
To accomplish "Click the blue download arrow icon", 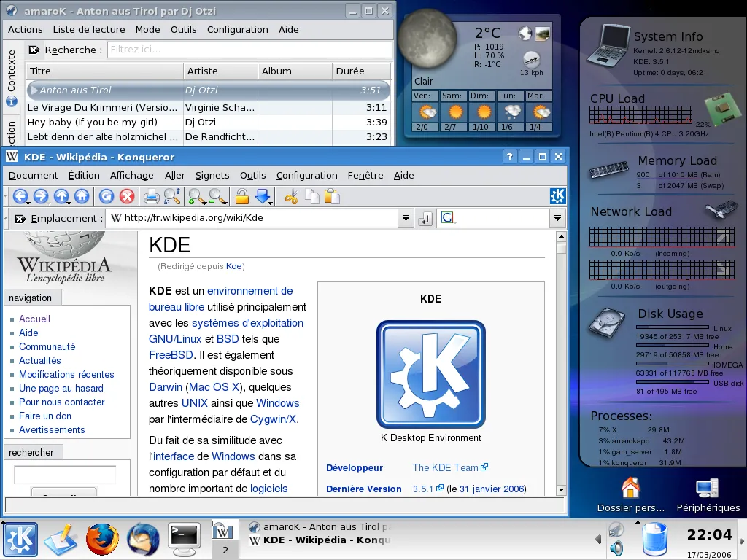I will coord(263,196).
